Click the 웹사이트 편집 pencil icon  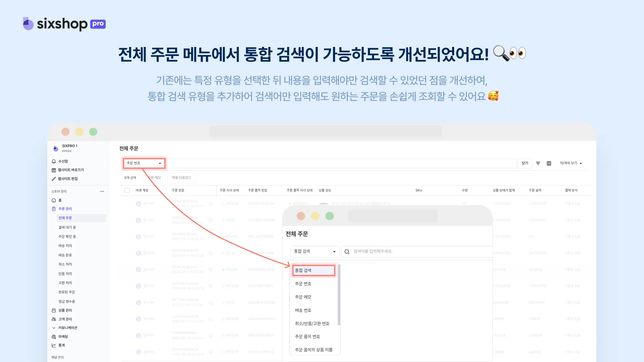coord(54,179)
